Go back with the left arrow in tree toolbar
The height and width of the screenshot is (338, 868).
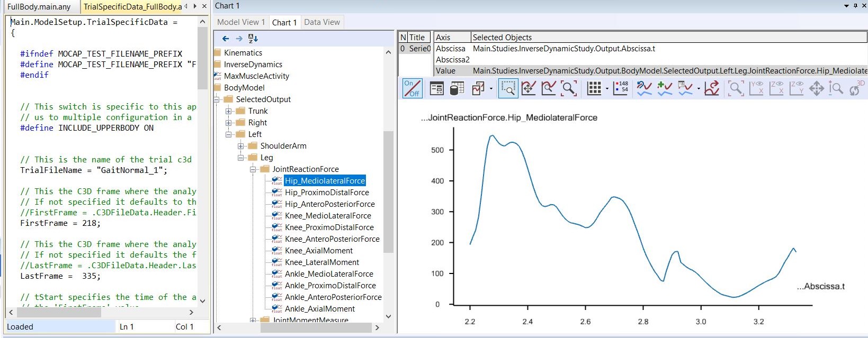tap(226, 39)
